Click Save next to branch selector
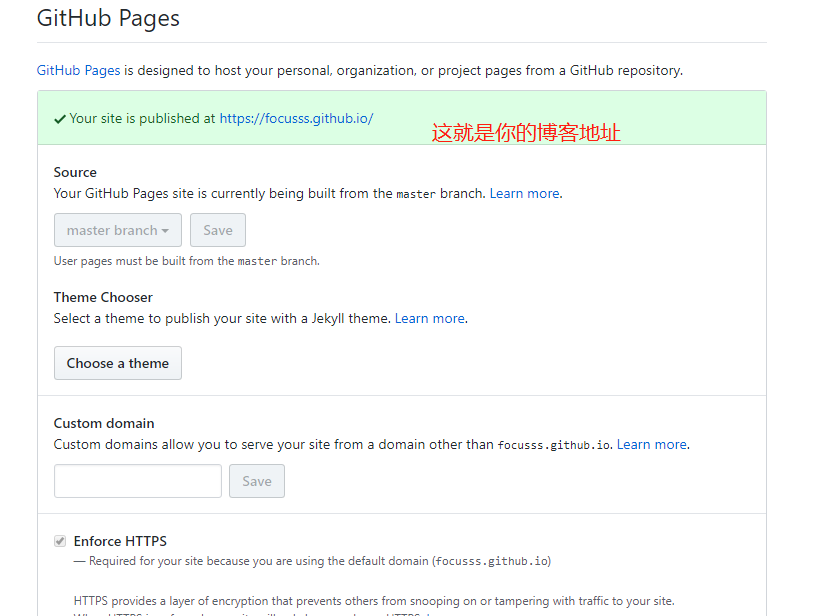Image resolution: width=828 pixels, height=616 pixels. [x=217, y=230]
